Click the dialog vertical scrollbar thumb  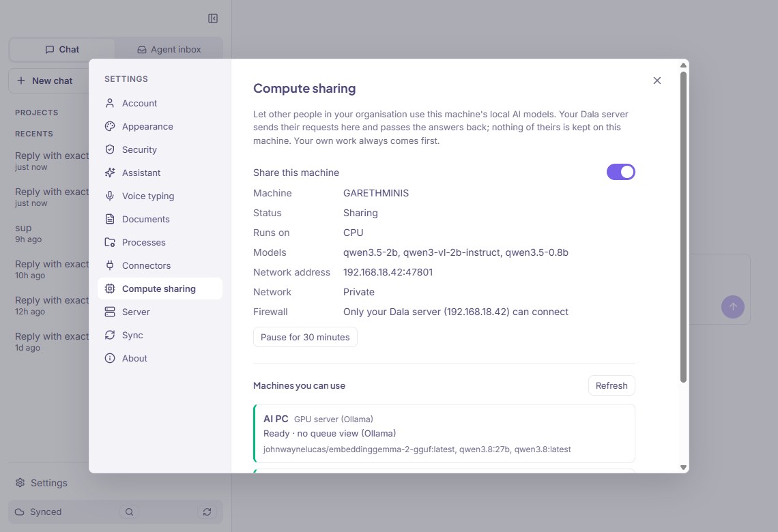pos(683,227)
